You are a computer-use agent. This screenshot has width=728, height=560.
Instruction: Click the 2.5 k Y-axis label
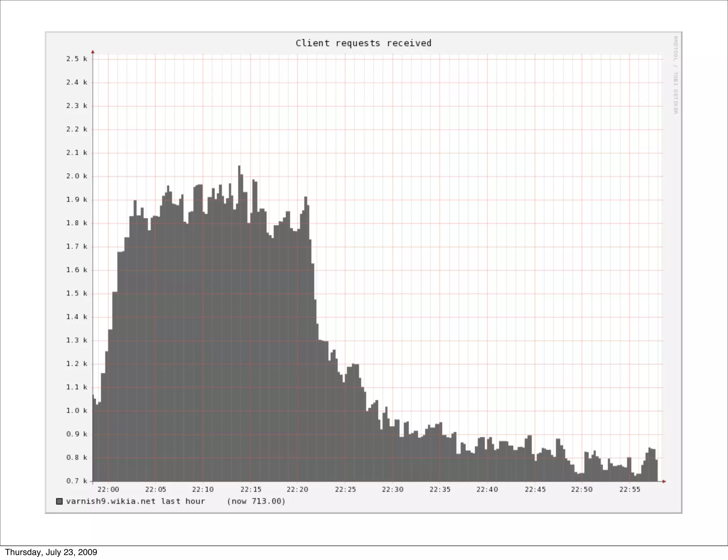pyautogui.click(x=76, y=59)
